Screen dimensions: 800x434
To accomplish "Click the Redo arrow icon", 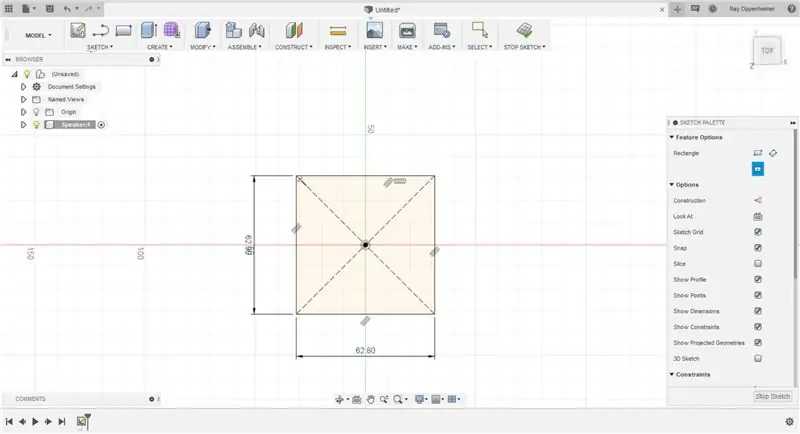I will point(89,9).
